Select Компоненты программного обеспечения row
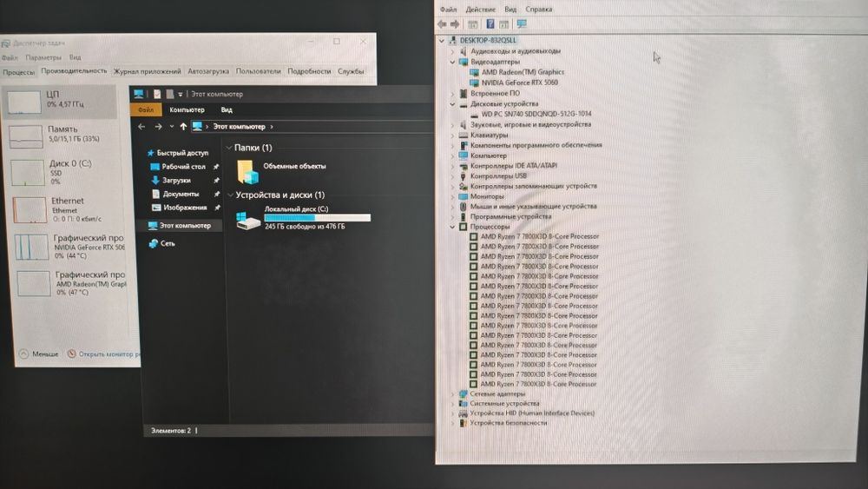Viewport: 868px width, 489px height. 536,145
